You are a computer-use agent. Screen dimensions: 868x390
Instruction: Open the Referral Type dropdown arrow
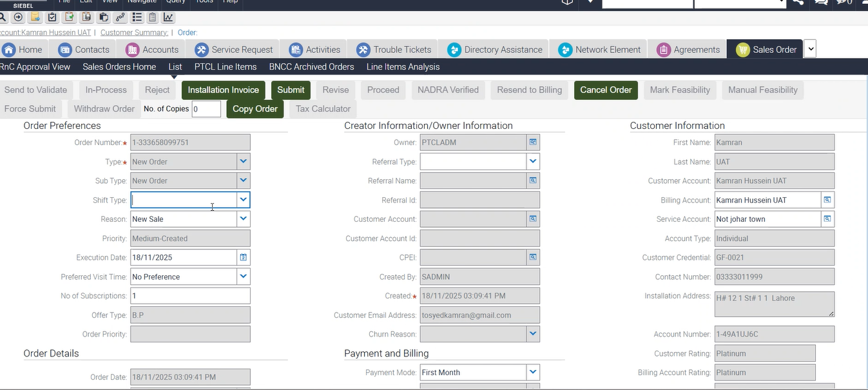click(x=532, y=162)
